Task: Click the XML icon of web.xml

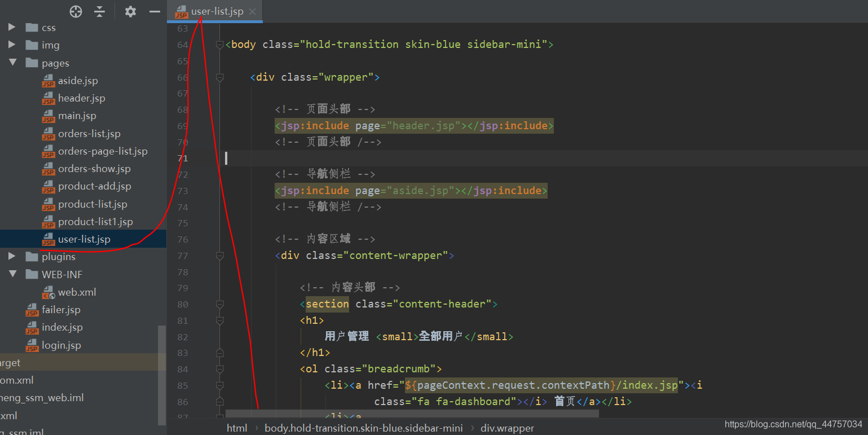Action: (49, 292)
